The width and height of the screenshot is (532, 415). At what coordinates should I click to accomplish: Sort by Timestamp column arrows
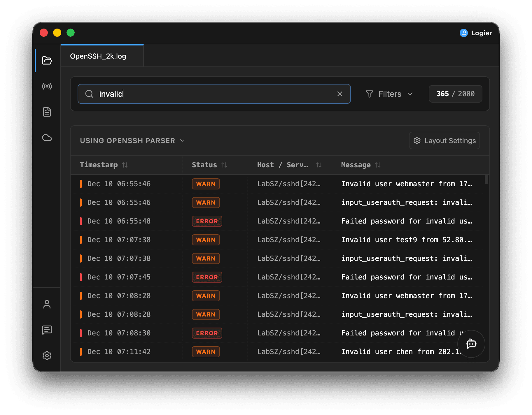coord(125,165)
